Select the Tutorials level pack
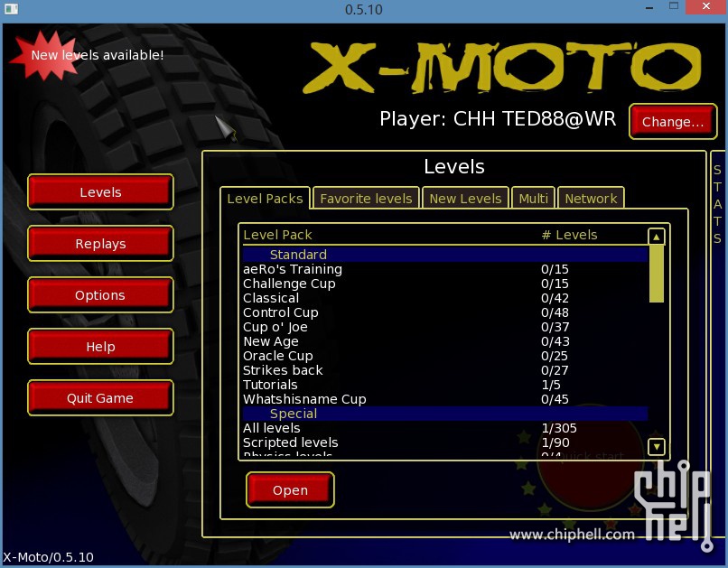 point(445,385)
